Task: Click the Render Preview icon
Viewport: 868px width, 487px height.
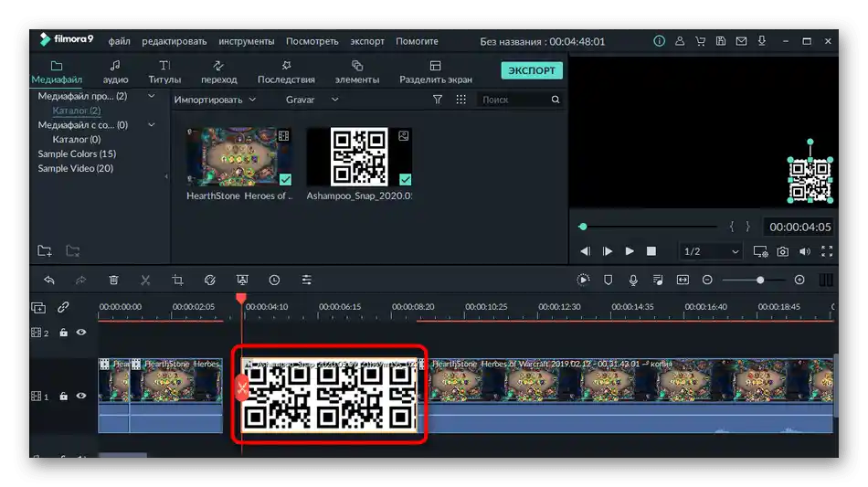Action: pyautogui.click(x=583, y=280)
